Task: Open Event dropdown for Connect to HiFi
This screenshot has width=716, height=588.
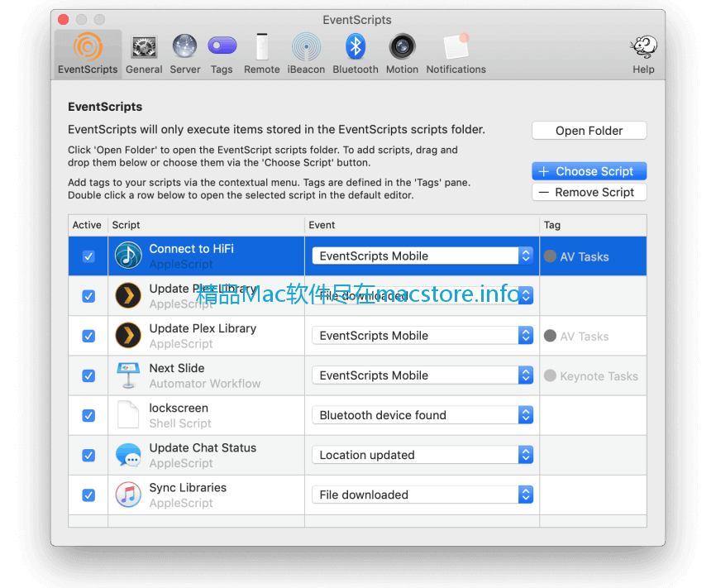Action: [x=422, y=256]
